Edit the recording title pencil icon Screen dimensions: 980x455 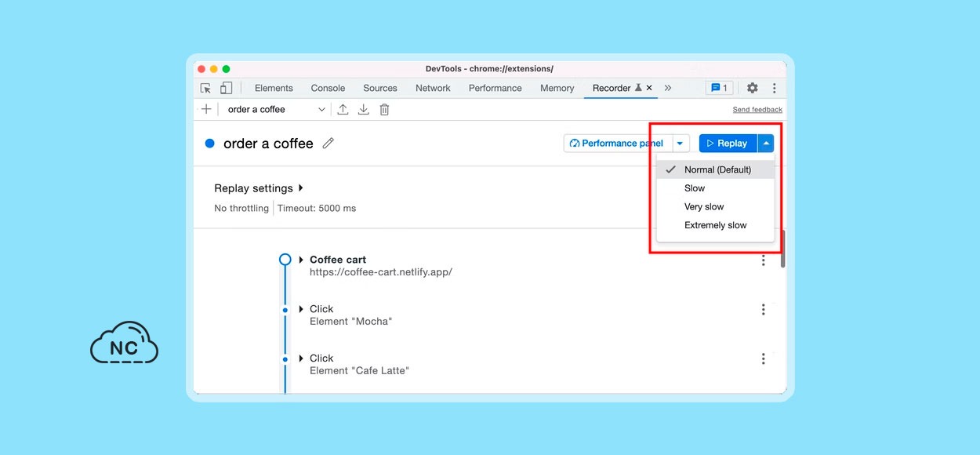328,143
